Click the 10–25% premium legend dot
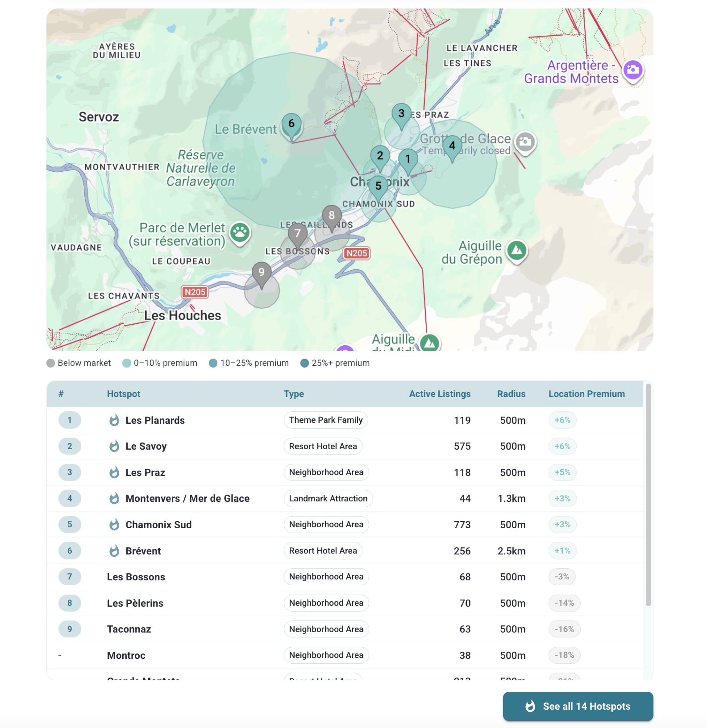This screenshot has width=707, height=728. coord(213,363)
